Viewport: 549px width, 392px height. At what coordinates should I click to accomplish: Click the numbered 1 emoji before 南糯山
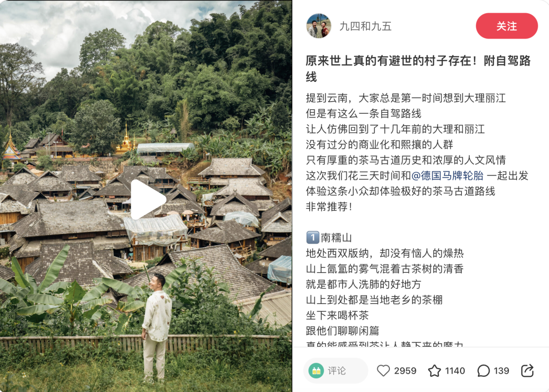click(313, 237)
